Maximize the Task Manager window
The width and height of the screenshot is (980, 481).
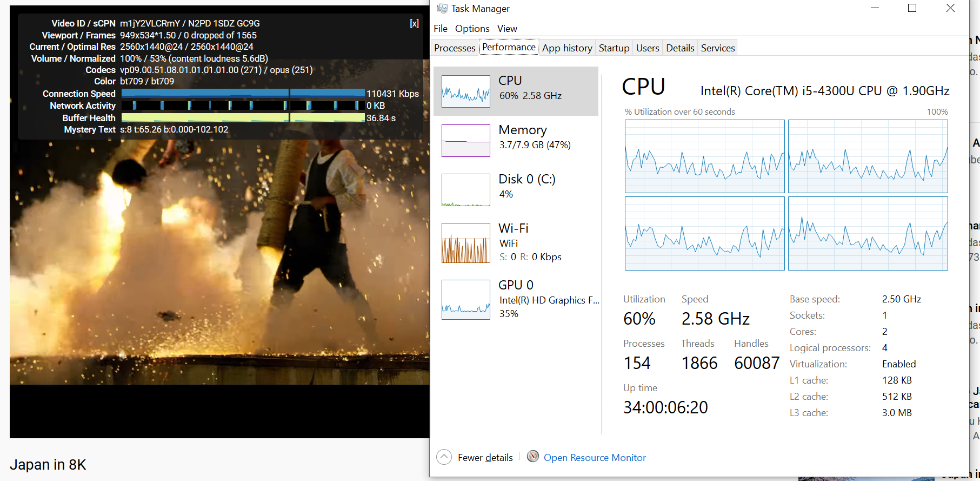pos(912,8)
